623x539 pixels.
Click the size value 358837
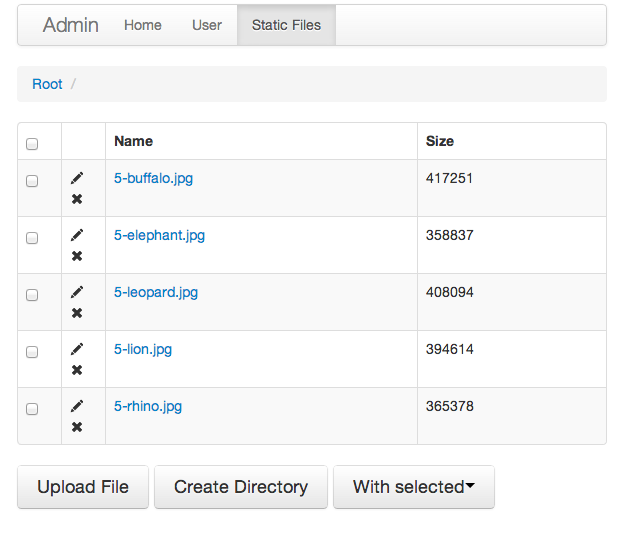pyautogui.click(x=449, y=235)
